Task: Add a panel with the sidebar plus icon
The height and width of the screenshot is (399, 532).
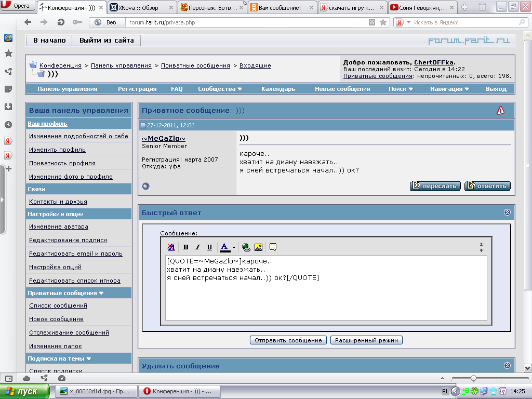Action: [8, 169]
